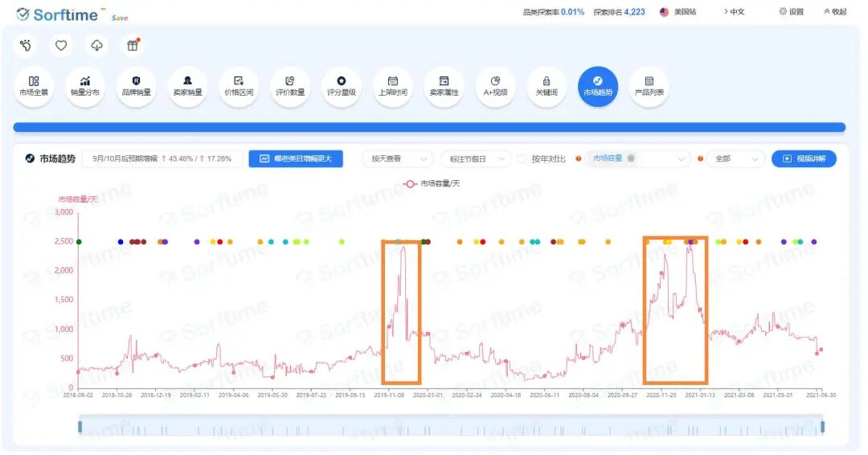Viewport: 868px width, 455px height.
Task: Click the orange info dot before 市场容量 selector
Action: coord(579,159)
